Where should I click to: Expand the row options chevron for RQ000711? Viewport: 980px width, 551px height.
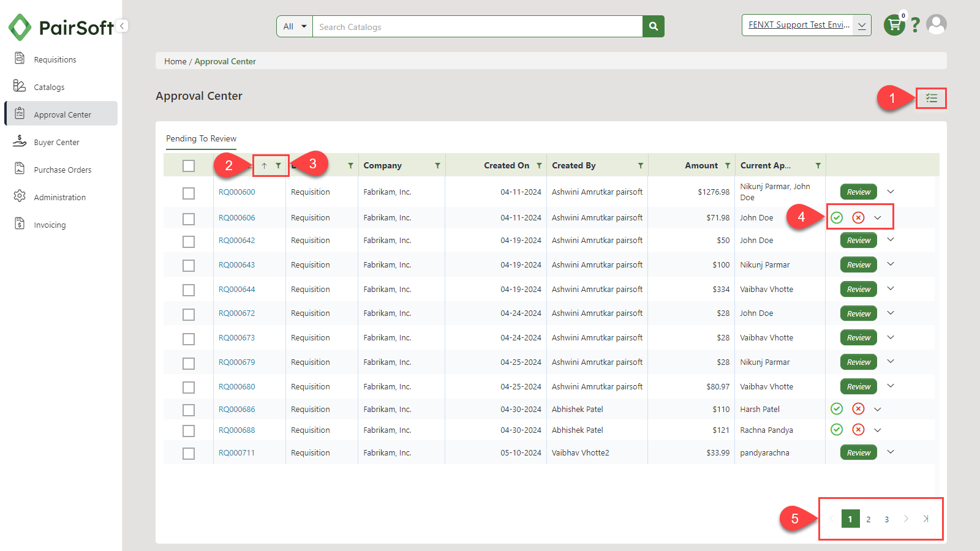pyautogui.click(x=891, y=452)
